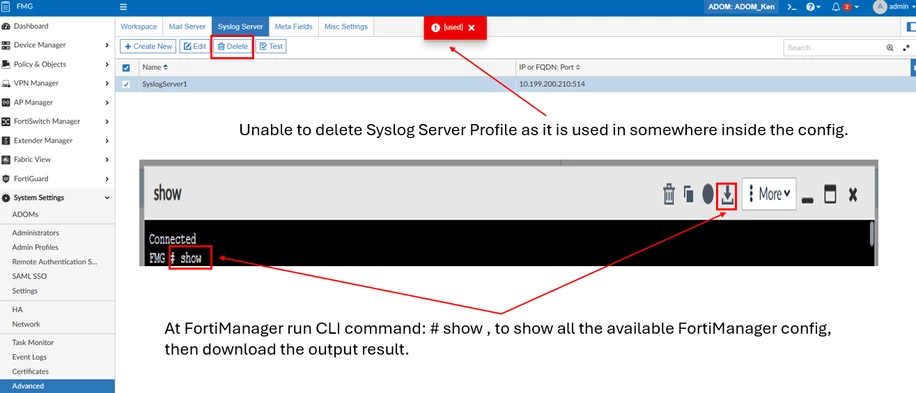Open the notifications dropdown arrow
The image size is (916, 393).
pos(856,7)
